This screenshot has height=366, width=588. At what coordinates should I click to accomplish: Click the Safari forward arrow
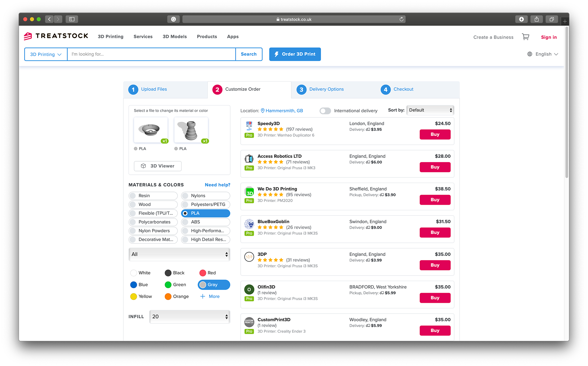(x=58, y=19)
